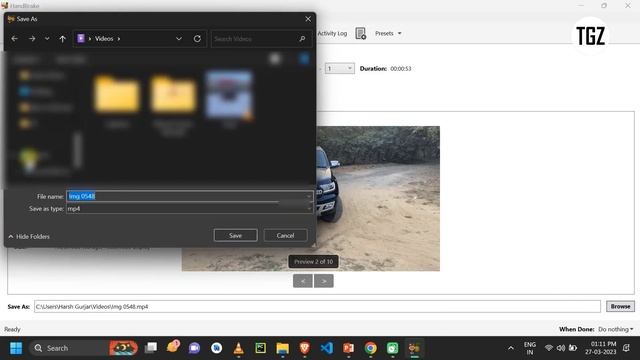Open the battery tray icon
The image size is (640, 360).
[x=573, y=348]
